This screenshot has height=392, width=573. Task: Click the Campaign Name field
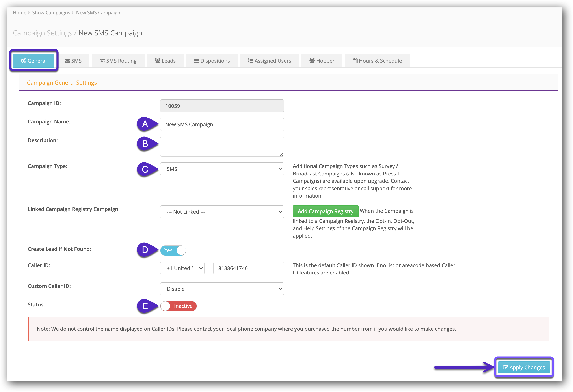pyautogui.click(x=222, y=124)
